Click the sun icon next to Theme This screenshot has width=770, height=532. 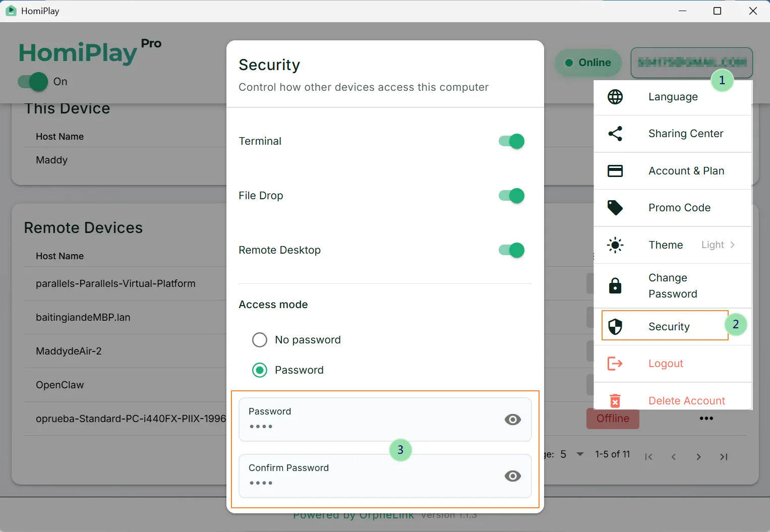[615, 245]
